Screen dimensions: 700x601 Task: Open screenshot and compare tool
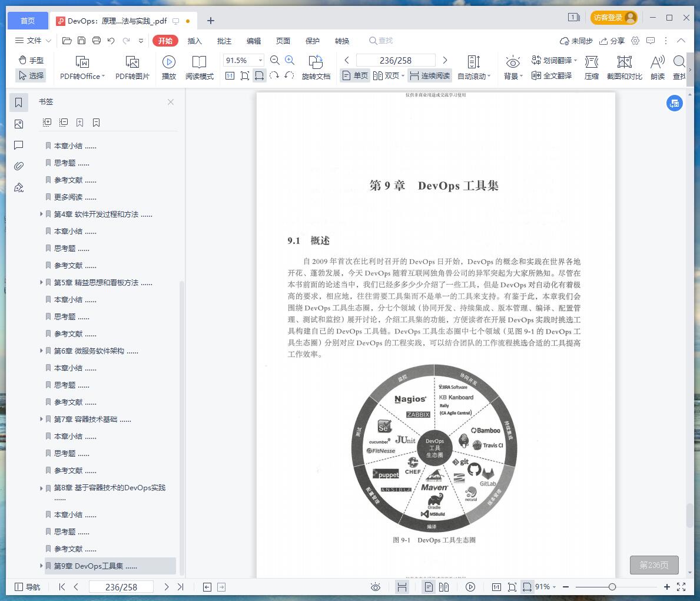point(624,68)
